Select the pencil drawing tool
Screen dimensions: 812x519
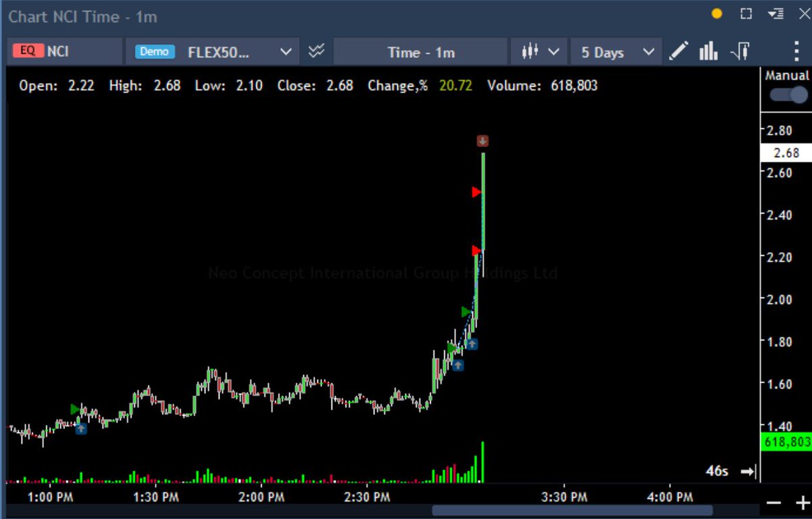coord(679,51)
